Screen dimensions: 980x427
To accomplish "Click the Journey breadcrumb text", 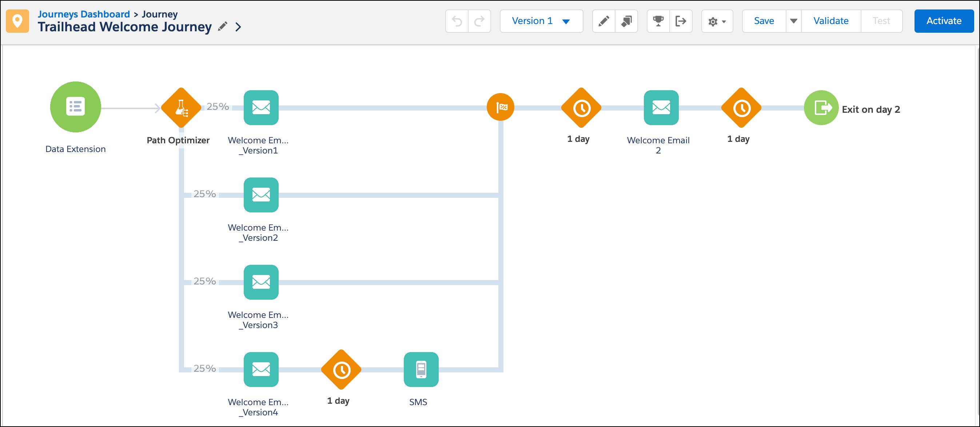I will [160, 14].
